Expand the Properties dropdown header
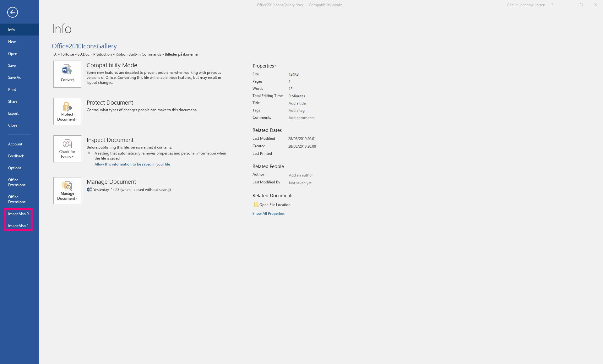 pos(265,66)
